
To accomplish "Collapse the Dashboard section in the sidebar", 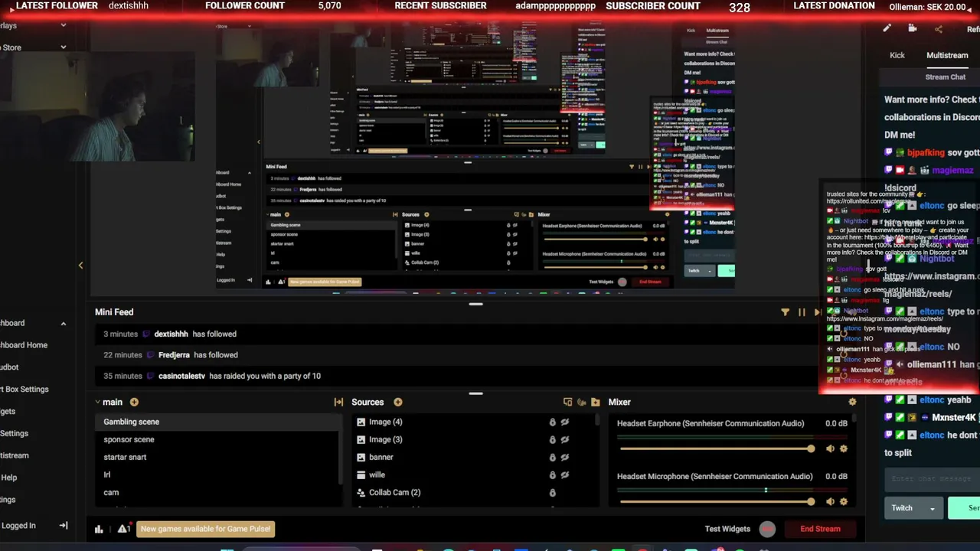I will 64,324.
